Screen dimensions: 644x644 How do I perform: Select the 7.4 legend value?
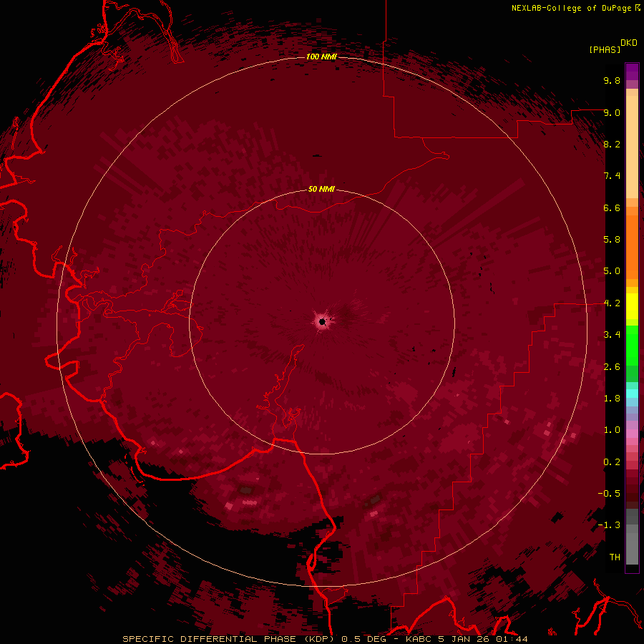(612, 176)
